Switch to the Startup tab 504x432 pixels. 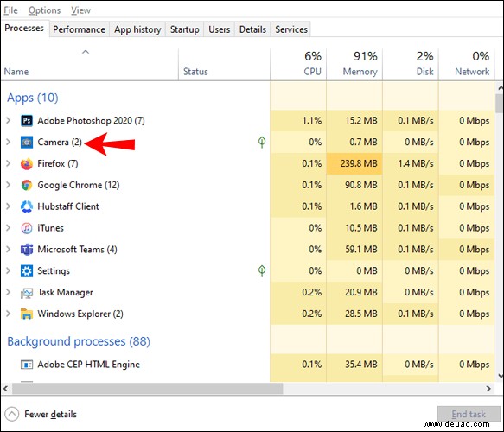184,29
